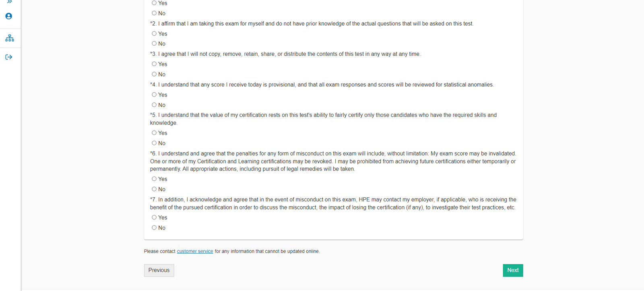644x291 pixels.
Task: Open the user profile icon in sidebar
Action: click(x=9, y=16)
